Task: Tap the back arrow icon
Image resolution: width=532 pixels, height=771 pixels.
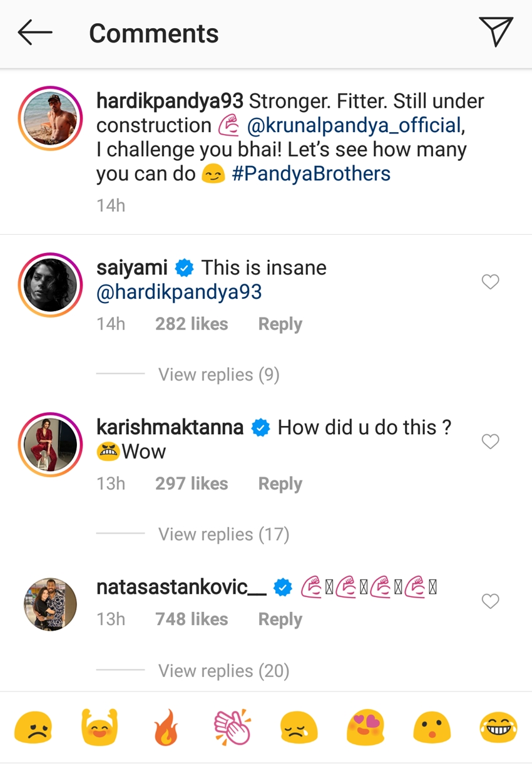Action: tap(34, 33)
